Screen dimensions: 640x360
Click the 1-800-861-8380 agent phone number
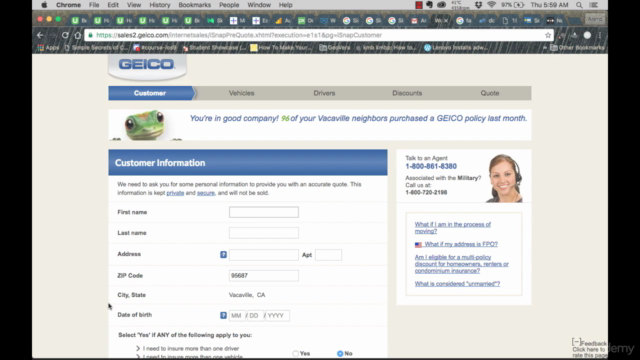click(431, 166)
